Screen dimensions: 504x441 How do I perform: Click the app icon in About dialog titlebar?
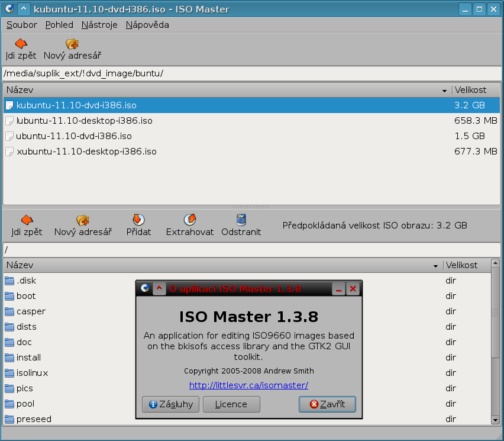point(145,288)
